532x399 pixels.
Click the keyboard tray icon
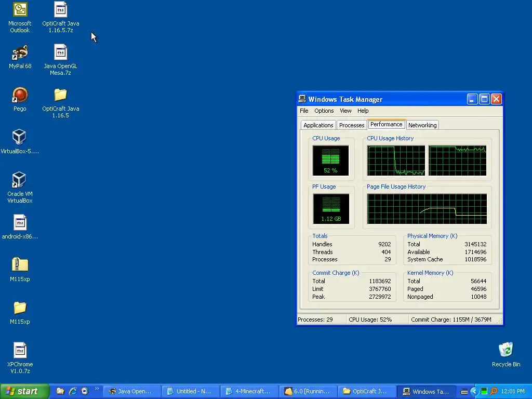click(x=464, y=392)
